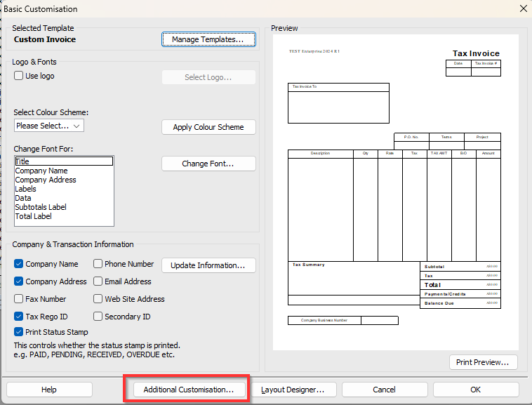
Task: Click the Manage Templates button
Action: [208, 39]
